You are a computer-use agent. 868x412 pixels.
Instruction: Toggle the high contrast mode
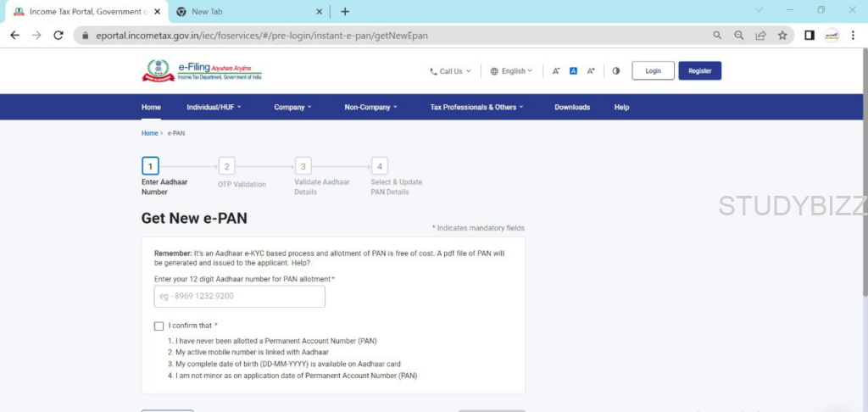pyautogui.click(x=615, y=71)
